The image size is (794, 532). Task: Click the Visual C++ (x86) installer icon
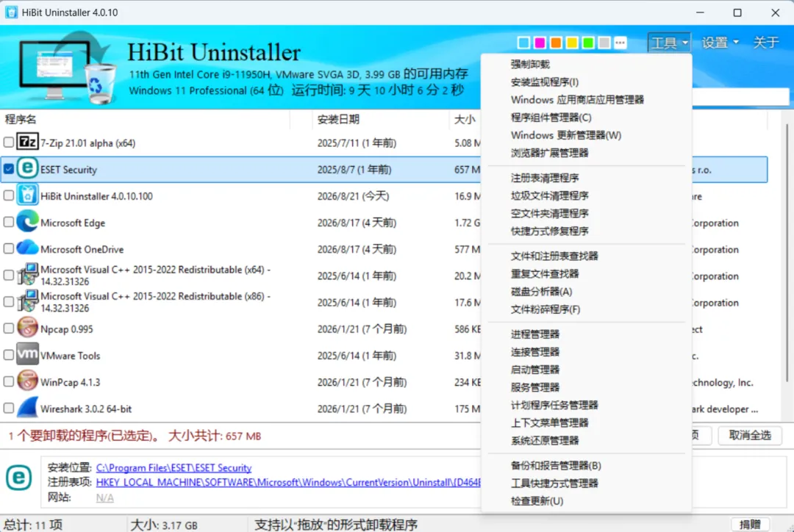[x=27, y=301]
